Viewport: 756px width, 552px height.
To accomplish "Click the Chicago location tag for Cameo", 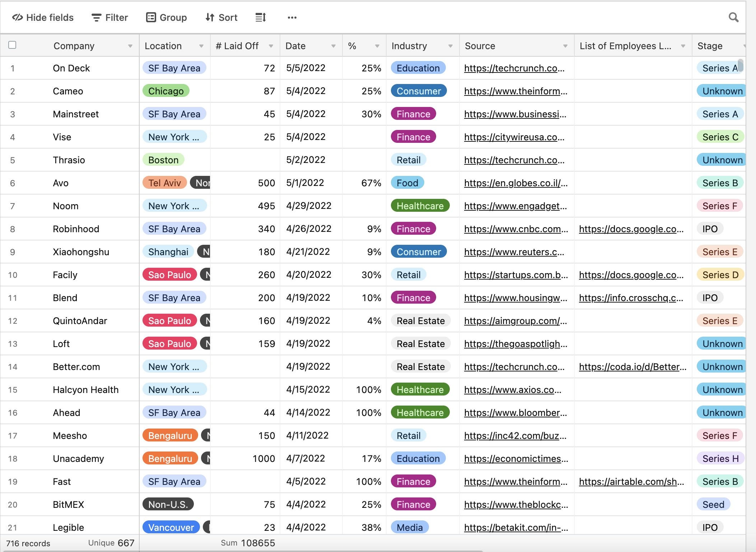I will tap(166, 91).
